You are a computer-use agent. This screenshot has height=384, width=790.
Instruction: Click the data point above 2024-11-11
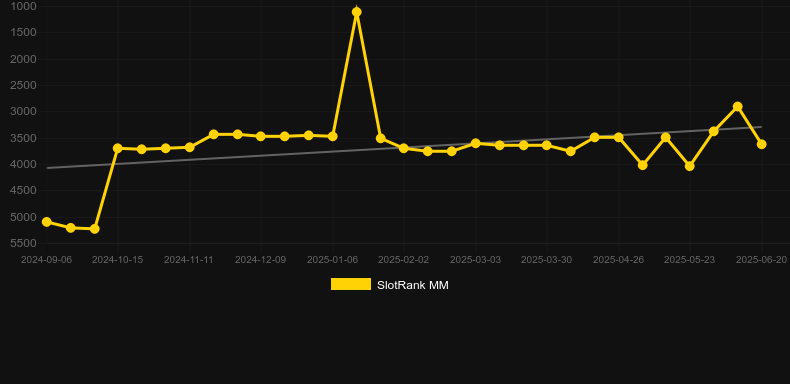pos(189,147)
